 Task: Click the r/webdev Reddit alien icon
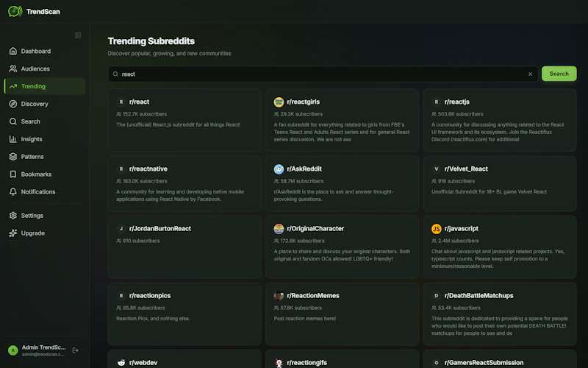121,363
